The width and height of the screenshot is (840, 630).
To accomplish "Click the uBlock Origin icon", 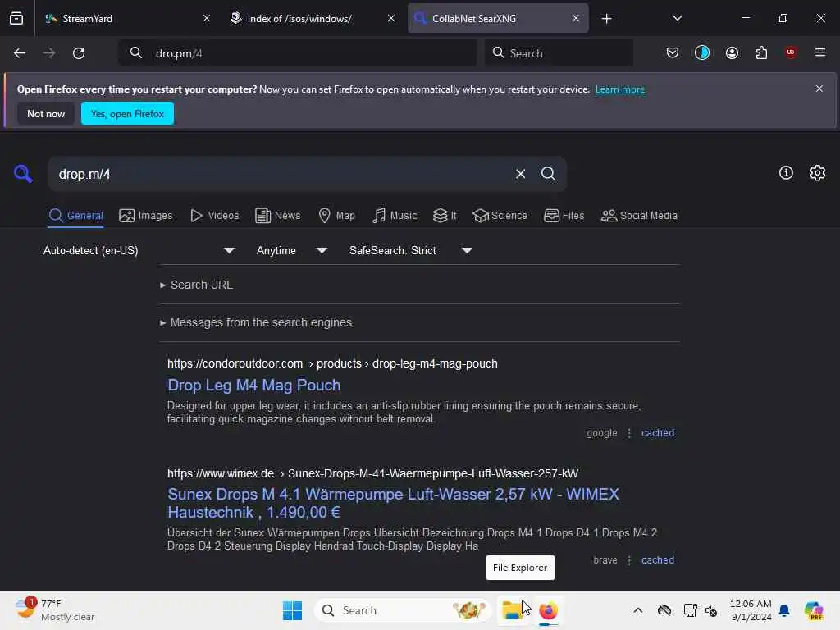I will pyautogui.click(x=791, y=52).
